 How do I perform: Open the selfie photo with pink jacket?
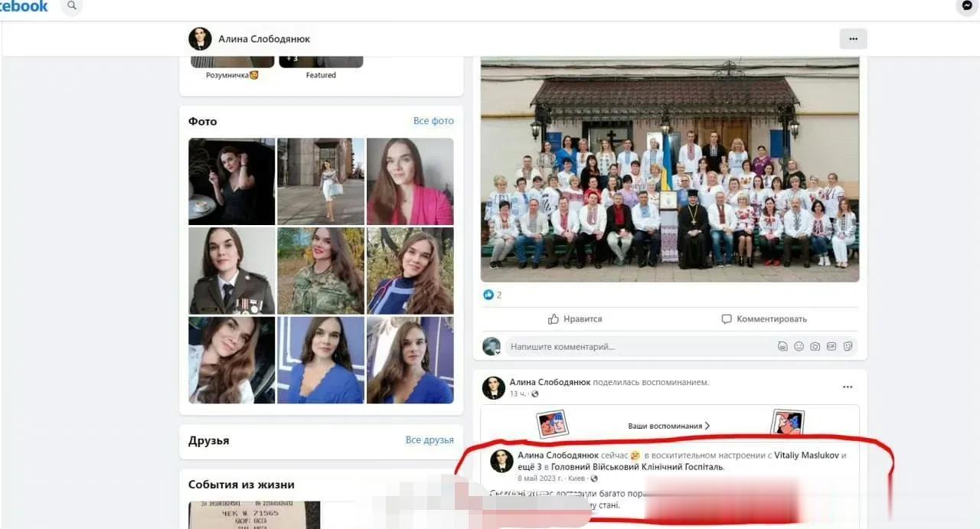410,181
